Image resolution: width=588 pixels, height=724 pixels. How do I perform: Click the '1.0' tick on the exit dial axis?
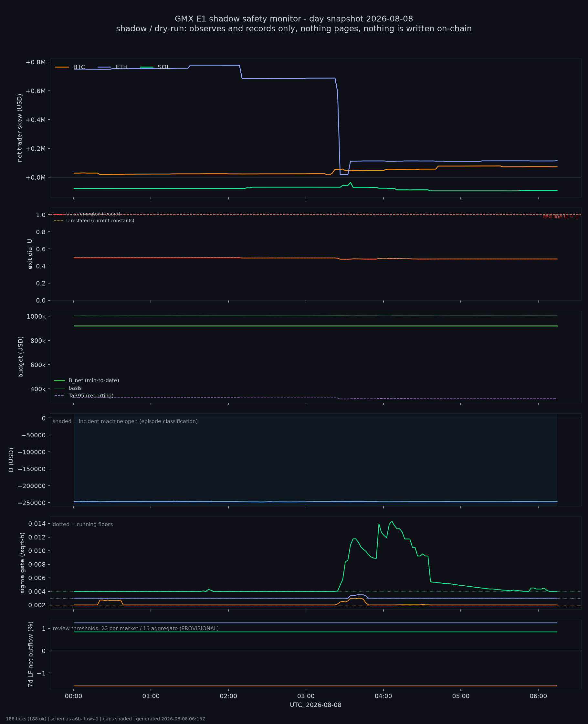tap(41, 215)
